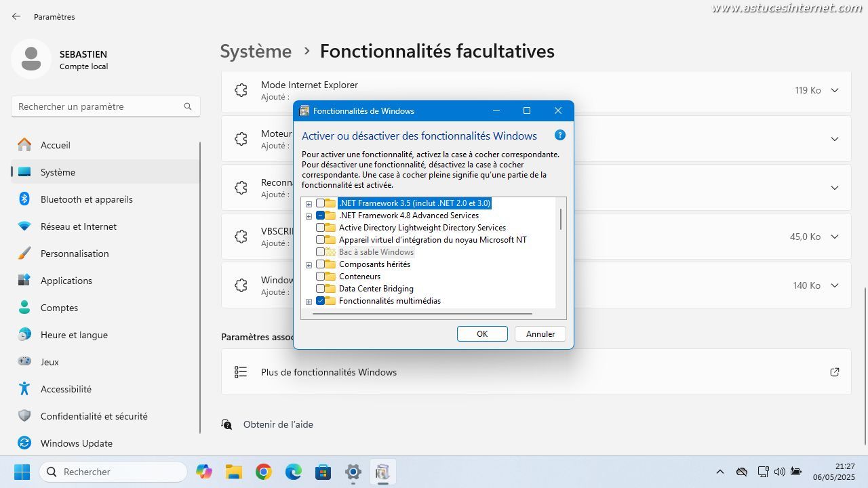The height and width of the screenshot is (488, 868).
Task: Click the 21:27 clock in taskbar
Action: click(845, 466)
